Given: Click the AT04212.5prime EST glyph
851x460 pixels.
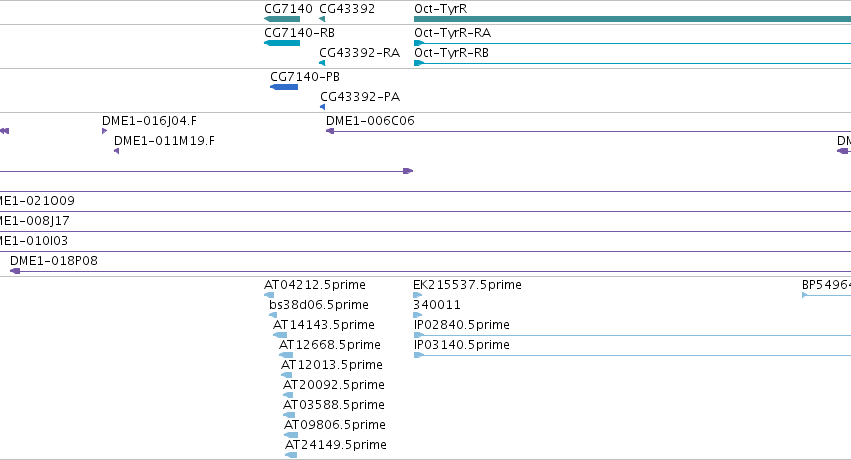Looking at the screenshot, I should [x=269, y=295].
